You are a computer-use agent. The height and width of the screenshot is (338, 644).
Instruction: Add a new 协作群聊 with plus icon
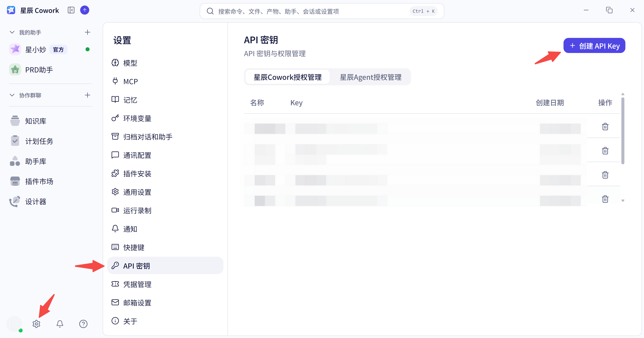click(88, 95)
